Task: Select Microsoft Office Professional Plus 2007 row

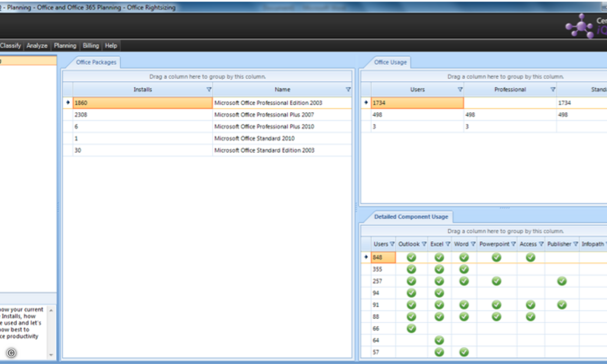Action: (x=207, y=115)
